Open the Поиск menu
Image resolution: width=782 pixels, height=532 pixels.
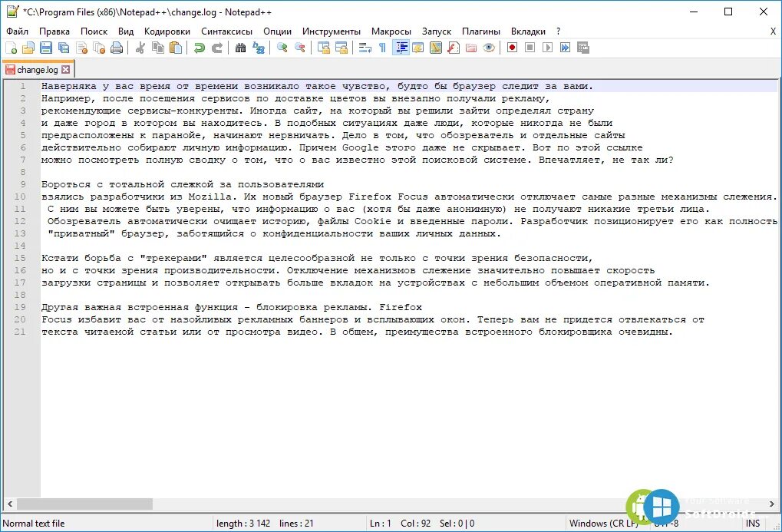94,31
